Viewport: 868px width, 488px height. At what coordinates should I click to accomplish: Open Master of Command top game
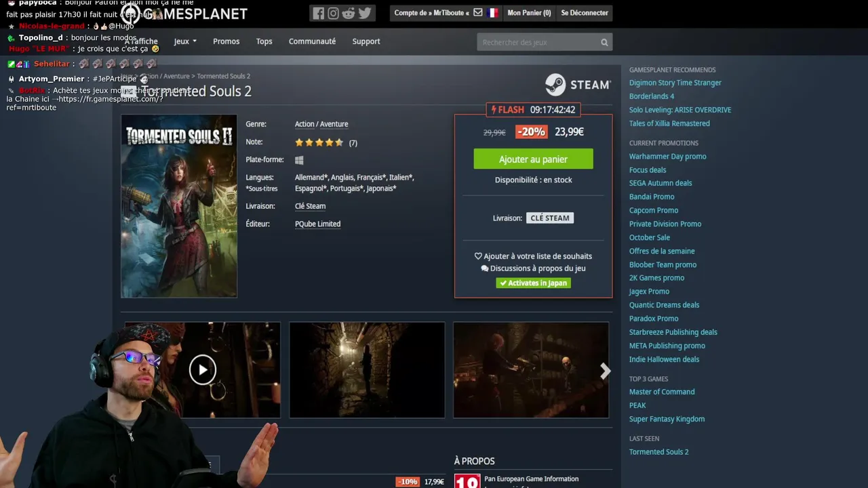pos(662,392)
